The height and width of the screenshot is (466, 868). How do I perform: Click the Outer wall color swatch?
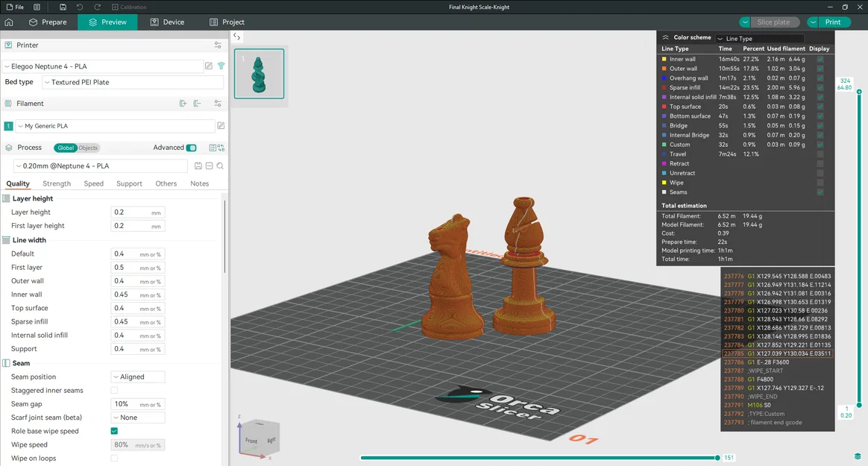point(664,69)
